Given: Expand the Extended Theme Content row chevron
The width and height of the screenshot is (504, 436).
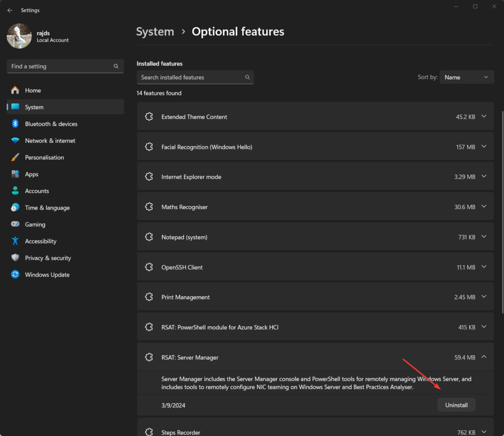Looking at the screenshot, I should pos(484,116).
